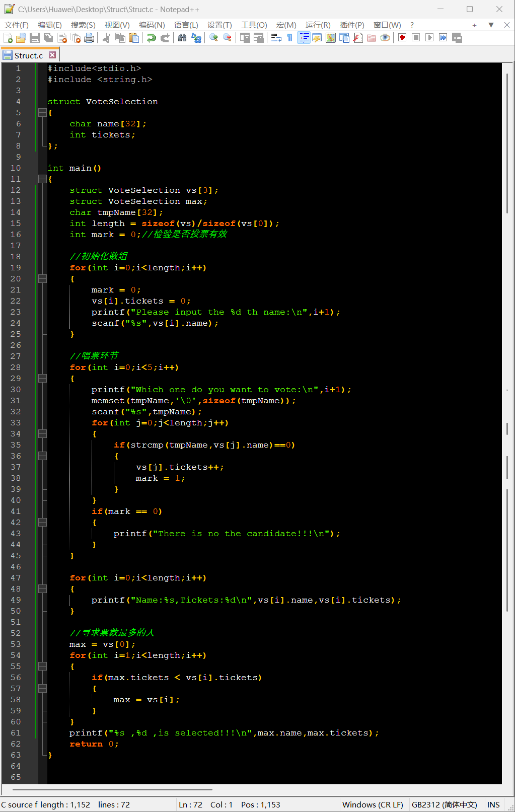
Task: Open the Replace dialog from the toolbar
Action: click(196, 38)
